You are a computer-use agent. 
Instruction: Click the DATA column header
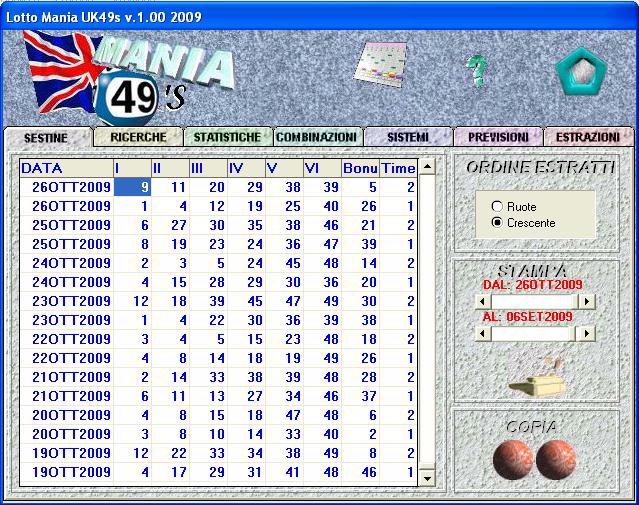tap(66, 168)
